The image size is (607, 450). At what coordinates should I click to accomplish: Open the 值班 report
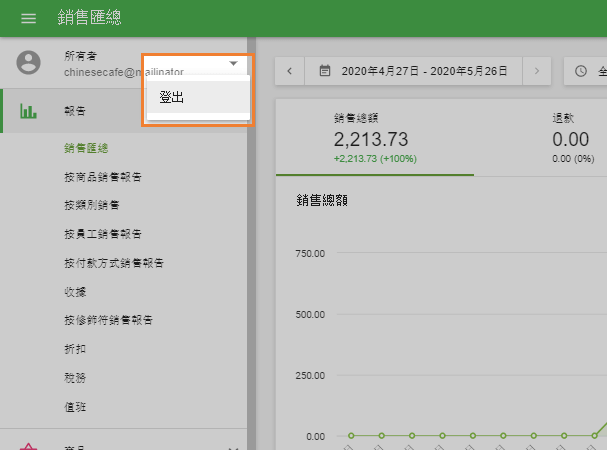click(x=75, y=407)
